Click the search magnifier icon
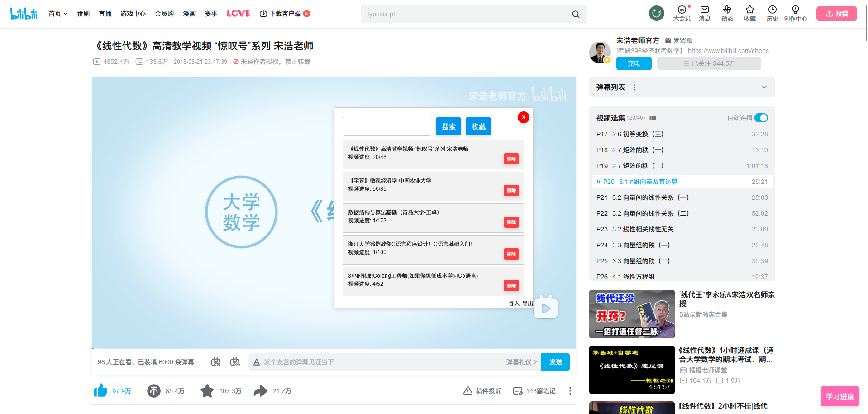 coord(576,14)
